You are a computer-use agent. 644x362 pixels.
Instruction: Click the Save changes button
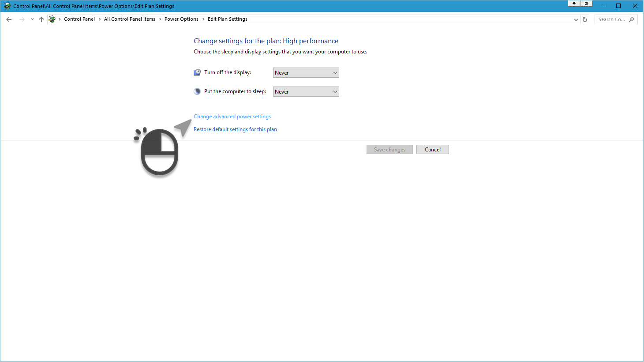(x=389, y=150)
